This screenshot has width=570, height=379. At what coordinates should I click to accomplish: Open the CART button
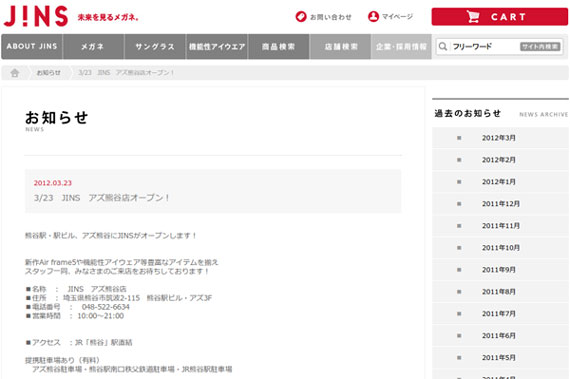(x=499, y=17)
